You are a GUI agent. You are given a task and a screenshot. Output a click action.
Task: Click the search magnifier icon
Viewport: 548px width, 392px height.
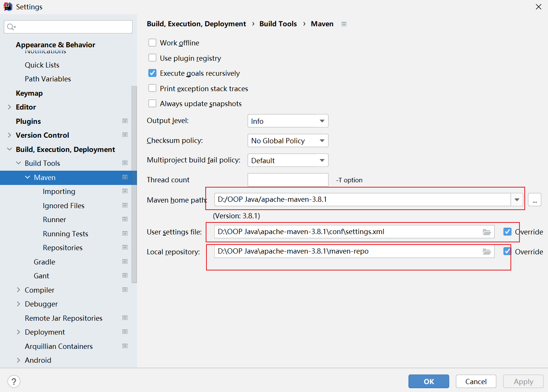11,27
